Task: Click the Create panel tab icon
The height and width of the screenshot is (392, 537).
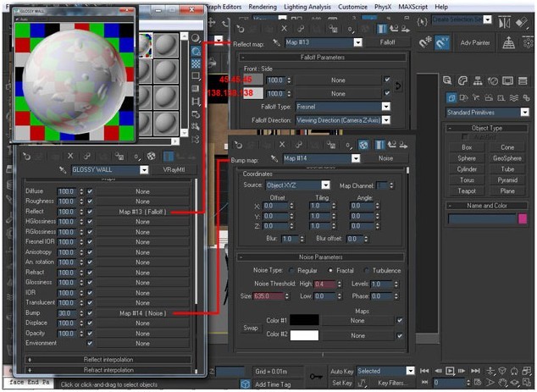Action: click(447, 80)
